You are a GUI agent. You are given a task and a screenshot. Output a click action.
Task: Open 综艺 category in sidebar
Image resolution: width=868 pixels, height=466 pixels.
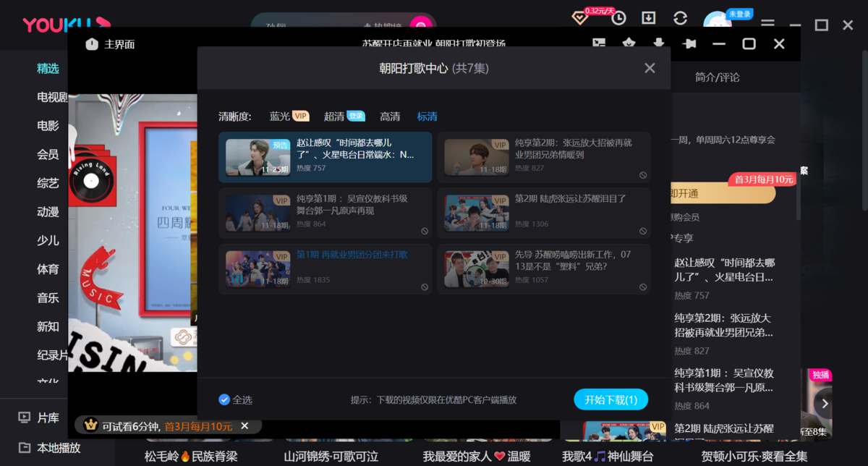[48, 184]
